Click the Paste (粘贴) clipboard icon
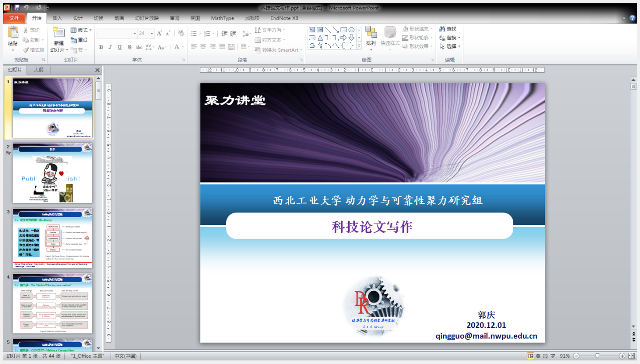 (12, 33)
